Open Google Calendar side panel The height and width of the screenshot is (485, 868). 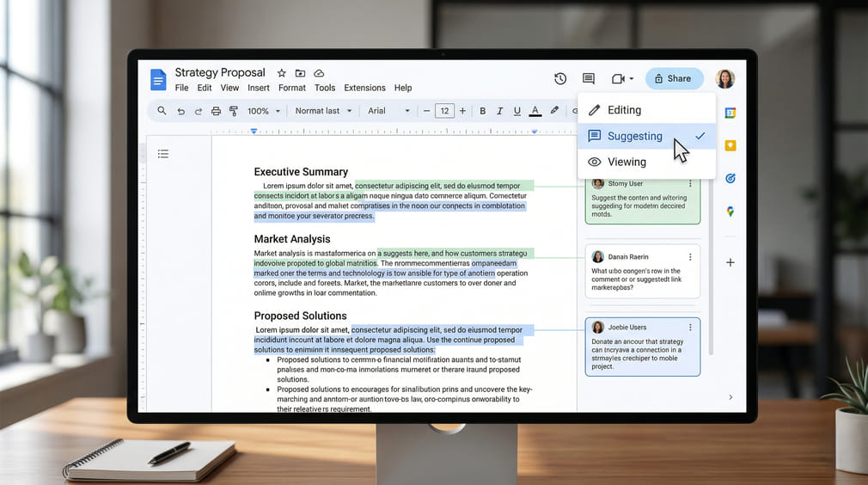730,113
